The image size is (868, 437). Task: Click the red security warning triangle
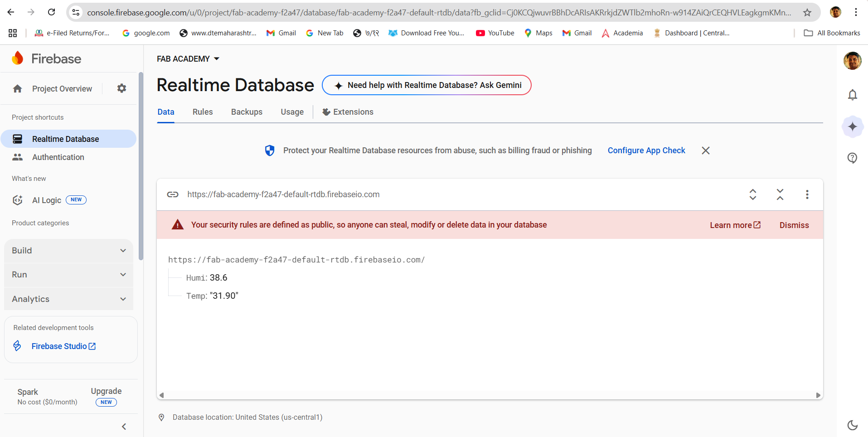[178, 225]
